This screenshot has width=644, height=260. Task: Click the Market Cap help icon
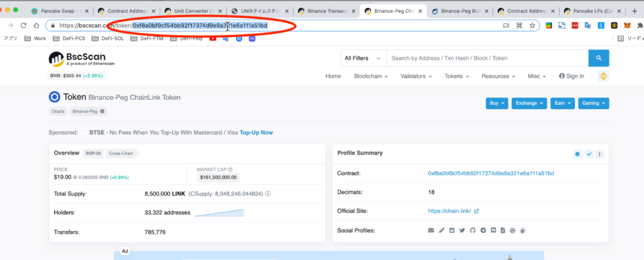(x=230, y=169)
